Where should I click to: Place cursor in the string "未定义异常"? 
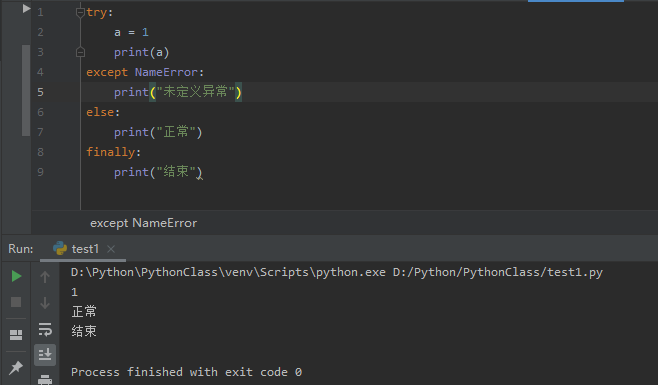[195, 92]
